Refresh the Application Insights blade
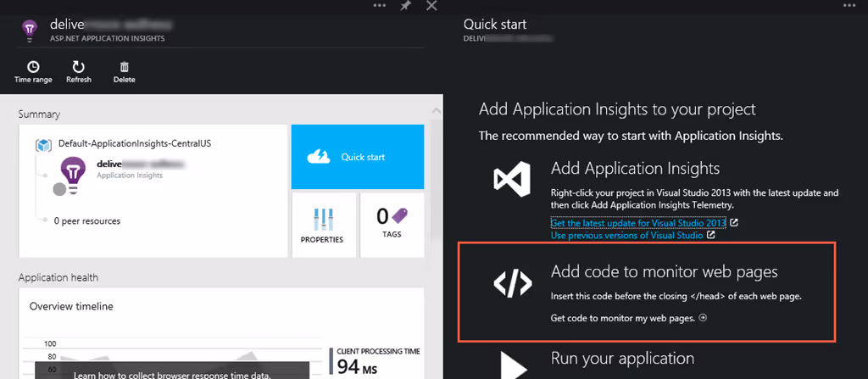Image resolution: width=868 pixels, height=379 pixels. click(x=79, y=73)
